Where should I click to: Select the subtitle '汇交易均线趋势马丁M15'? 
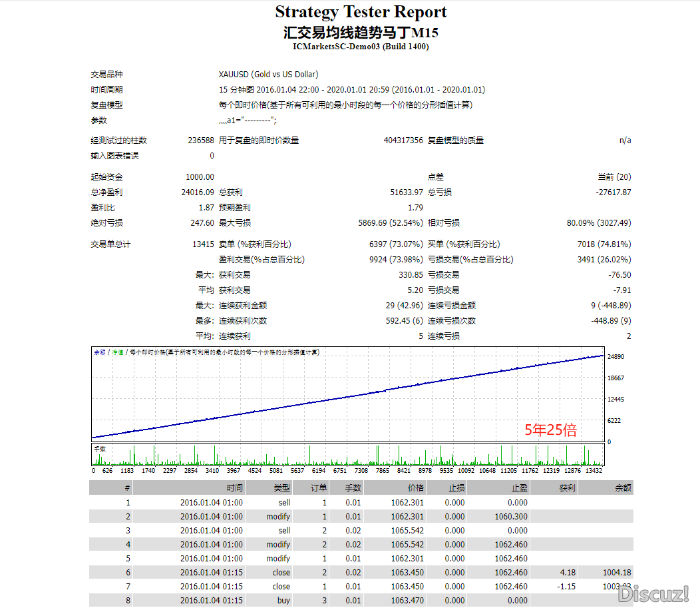click(x=361, y=33)
